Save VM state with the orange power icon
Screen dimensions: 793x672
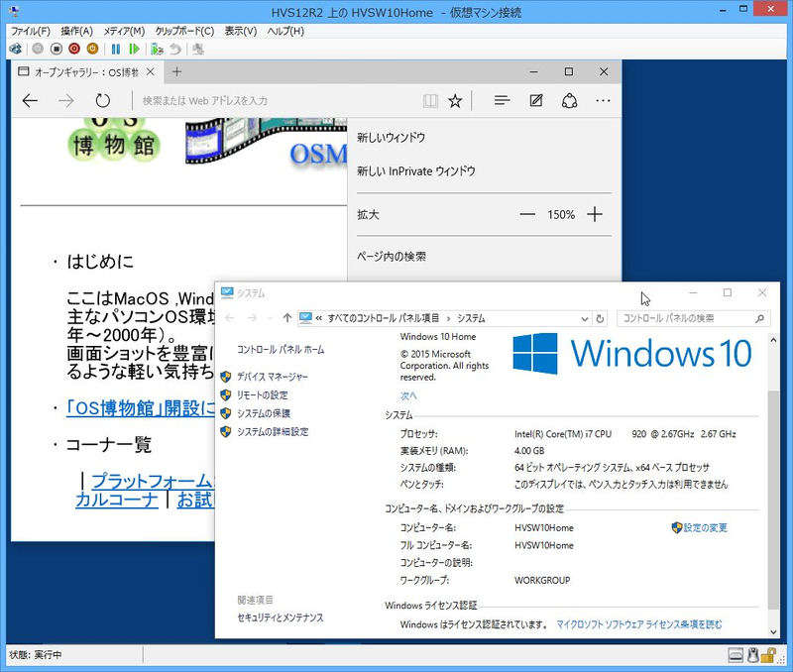92,49
